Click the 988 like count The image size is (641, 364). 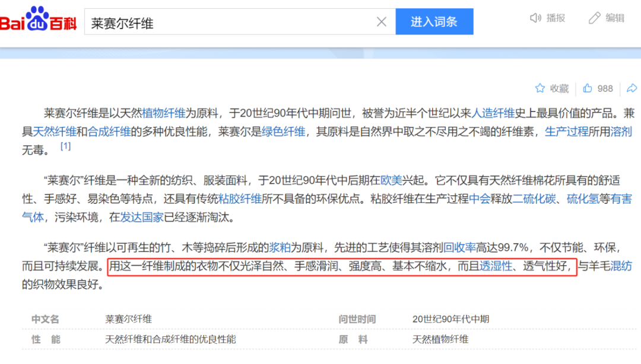coord(605,89)
